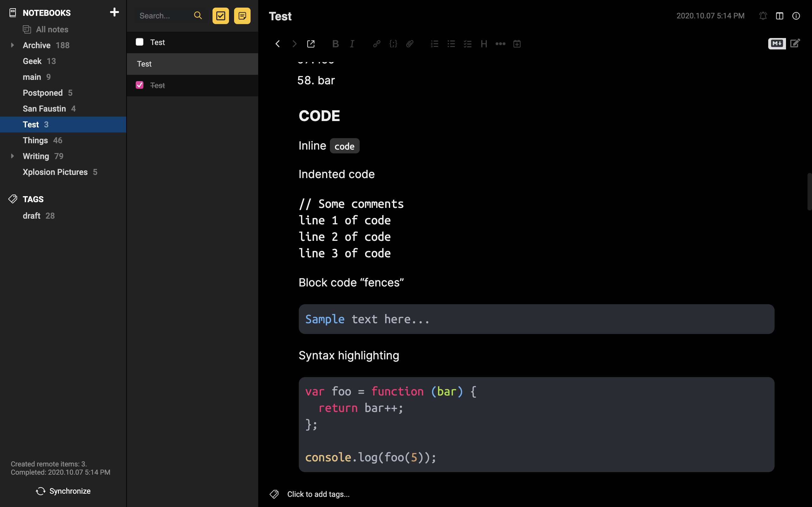
Task: Click the add new notebook plus icon
Action: [x=115, y=12]
